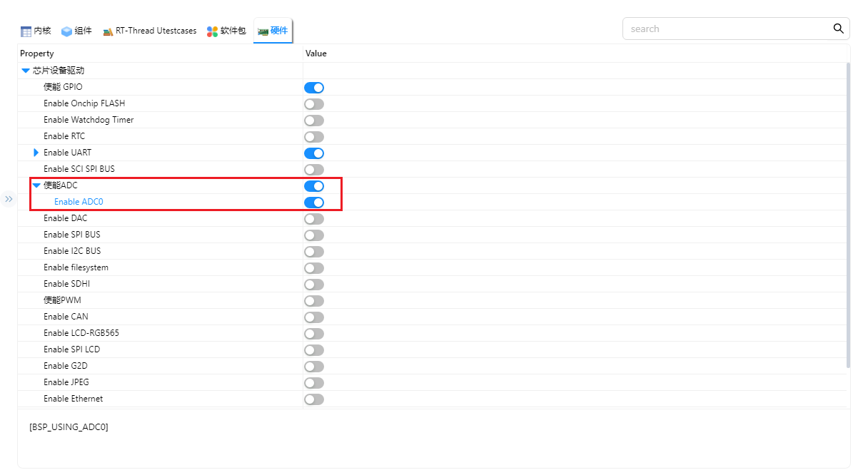Turn on the SDHI toggle
The height and width of the screenshot is (475, 868).
[x=314, y=285]
